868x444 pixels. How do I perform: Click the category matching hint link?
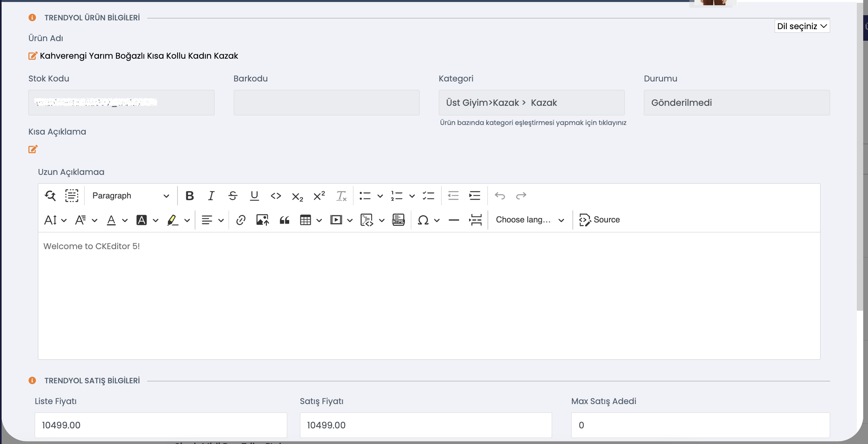[x=533, y=123]
